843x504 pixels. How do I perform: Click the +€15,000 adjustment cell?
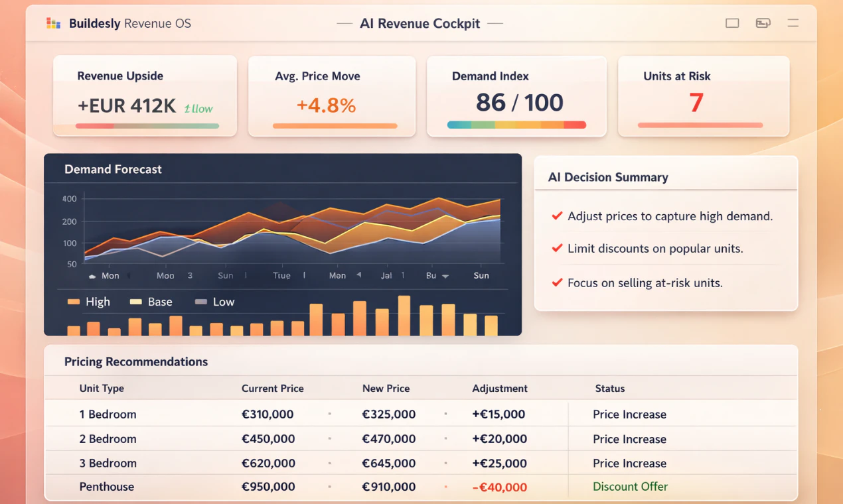pyautogui.click(x=498, y=414)
